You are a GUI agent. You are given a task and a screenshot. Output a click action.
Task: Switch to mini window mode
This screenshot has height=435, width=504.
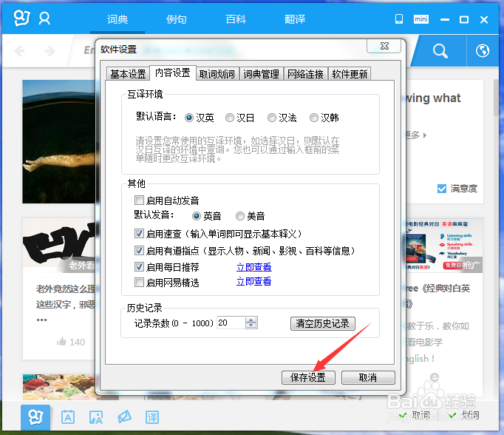[420, 19]
